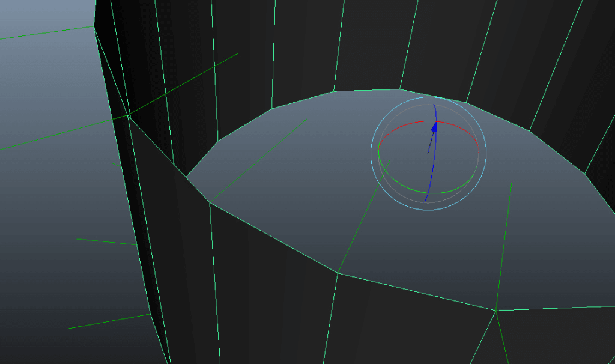Image resolution: width=615 pixels, height=364 pixels.
Task: Click the blue arrowhead on the manipulator
Action: [x=434, y=127]
